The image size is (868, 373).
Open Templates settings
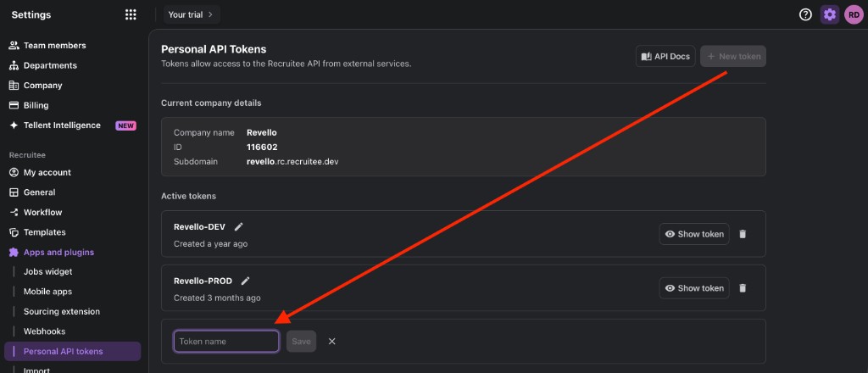click(44, 232)
